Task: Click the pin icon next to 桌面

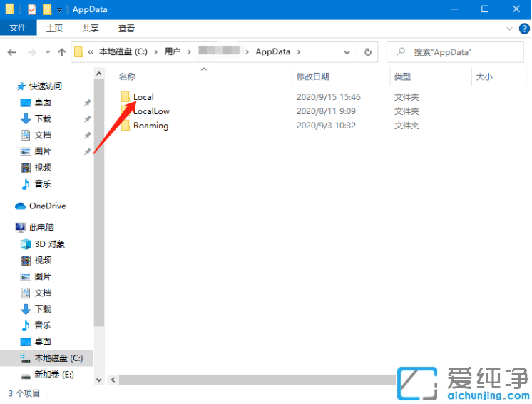Action: (88, 103)
